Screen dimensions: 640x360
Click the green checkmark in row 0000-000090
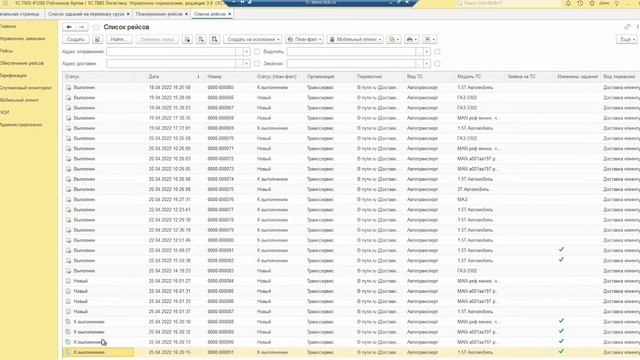point(561,341)
